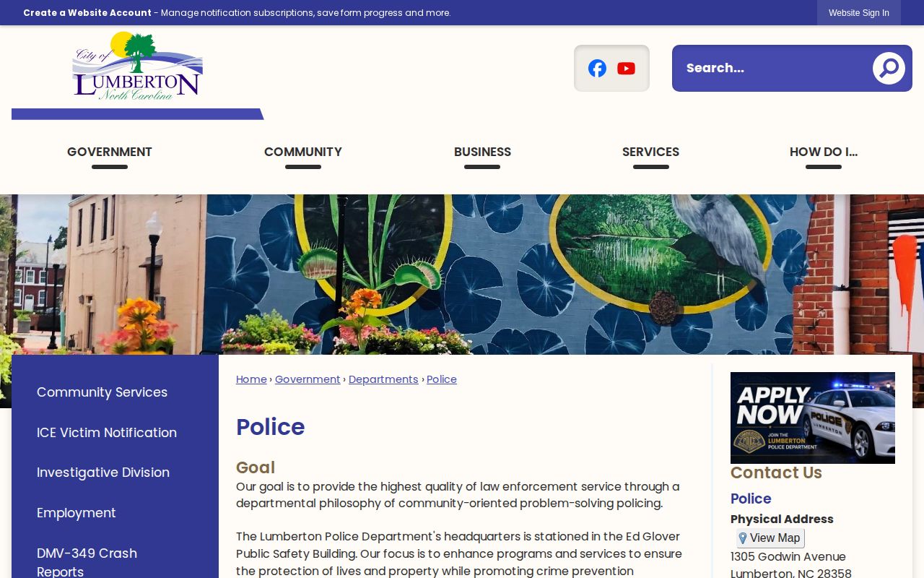This screenshot has width=924, height=578.
Task: Open the Facebook icon link
Action: [x=597, y=68]
